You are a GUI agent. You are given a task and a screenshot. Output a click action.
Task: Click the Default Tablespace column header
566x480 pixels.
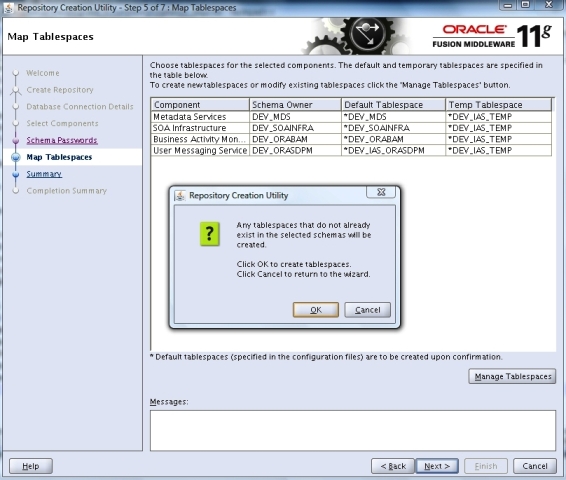pyautogui.click(x=393, y=105)
